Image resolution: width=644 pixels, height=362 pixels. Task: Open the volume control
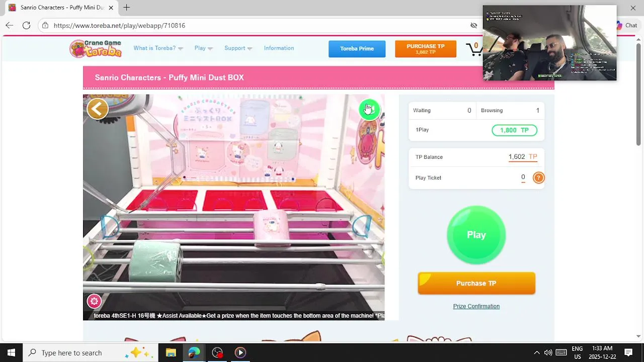[x=548, y=352]
